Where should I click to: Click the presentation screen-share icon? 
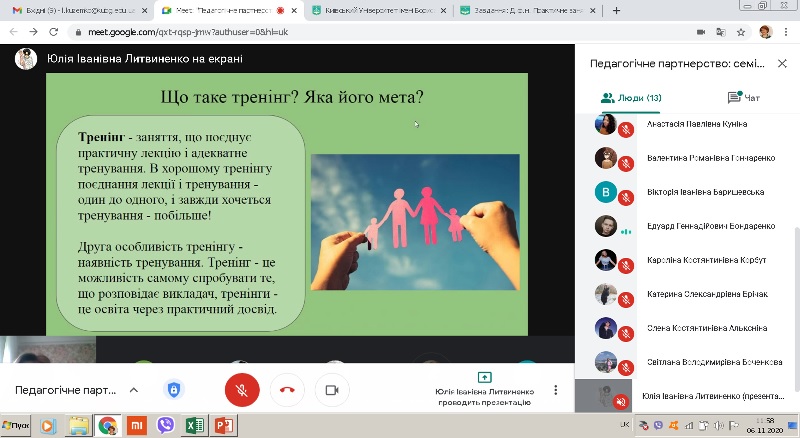[x=484, y=377]
